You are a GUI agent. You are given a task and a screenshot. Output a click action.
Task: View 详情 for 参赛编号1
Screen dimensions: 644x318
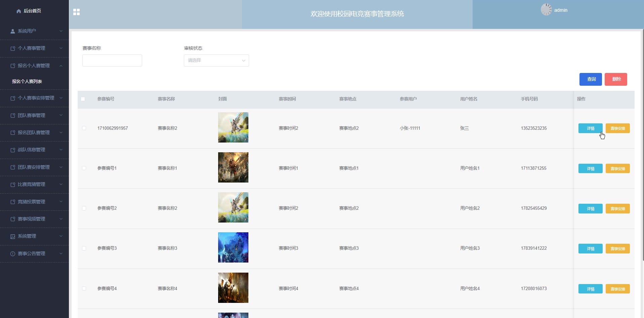pos(591,168)
